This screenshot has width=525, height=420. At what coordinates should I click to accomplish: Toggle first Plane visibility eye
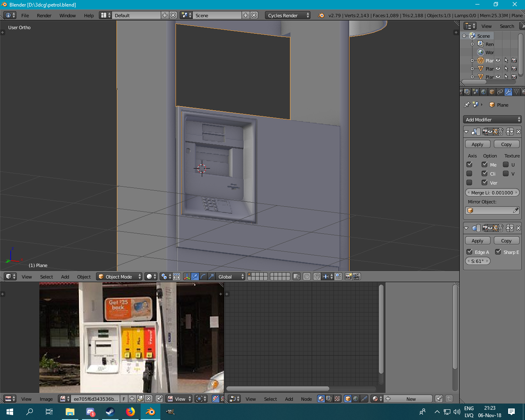[498, 60]
